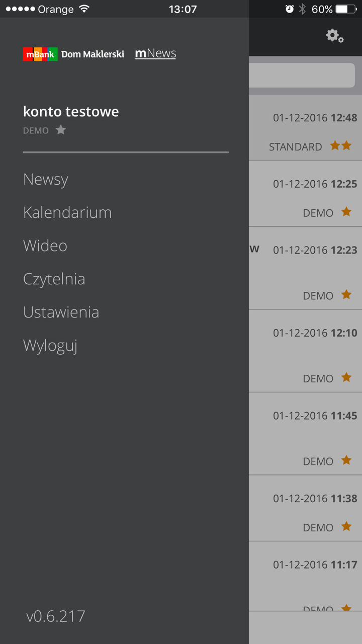Open Ustawienia from the menu

click(61, 312)
